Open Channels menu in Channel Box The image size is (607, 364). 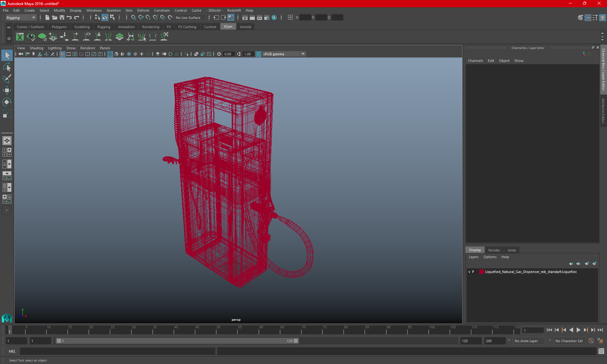coord(475,61)
